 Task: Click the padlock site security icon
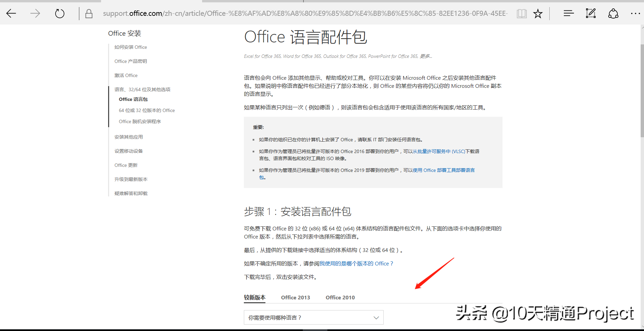pyautogui.click(x=89, y=13)
